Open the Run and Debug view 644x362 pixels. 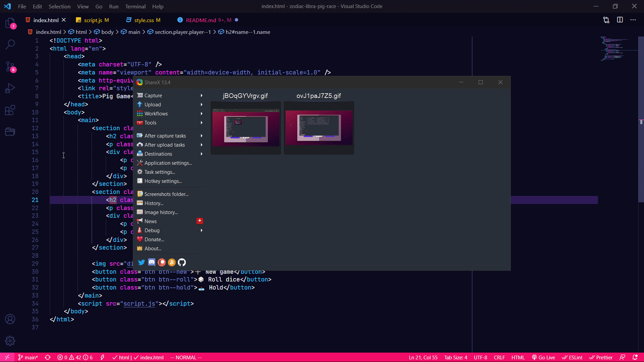tap(10, 88)
